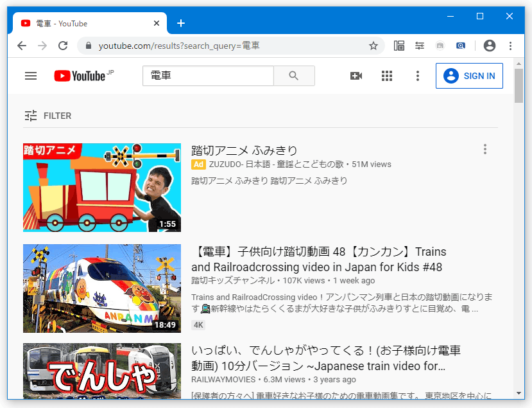
Task: Visit the 踏切キッズチャンネル channel
Action: point(233,281)
